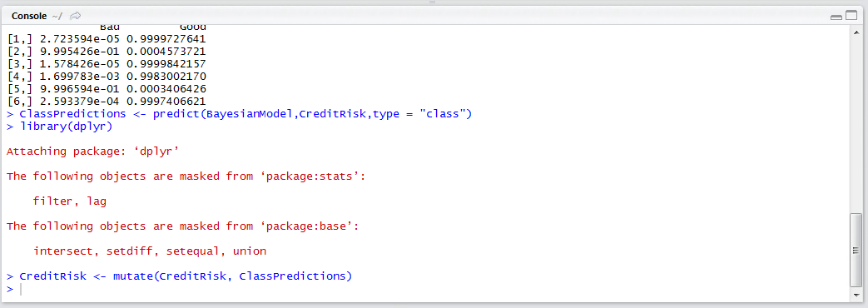Minimize the Console pane

[x=836, y=17]
